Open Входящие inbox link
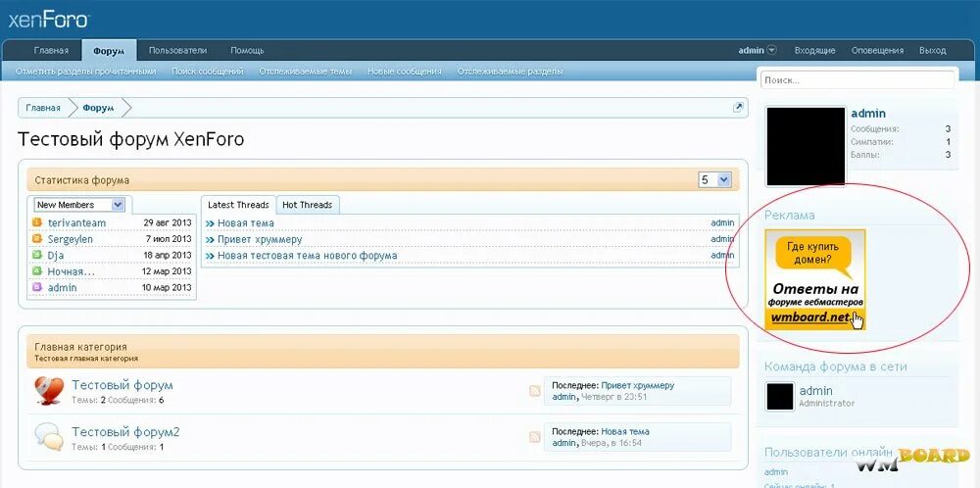The image size is (980, 488). click(x=815, y=50)
